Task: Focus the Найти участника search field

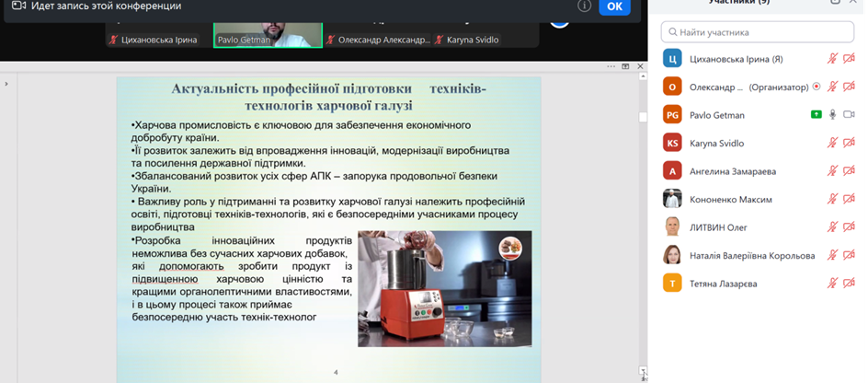Action: [x=758, y=32]
